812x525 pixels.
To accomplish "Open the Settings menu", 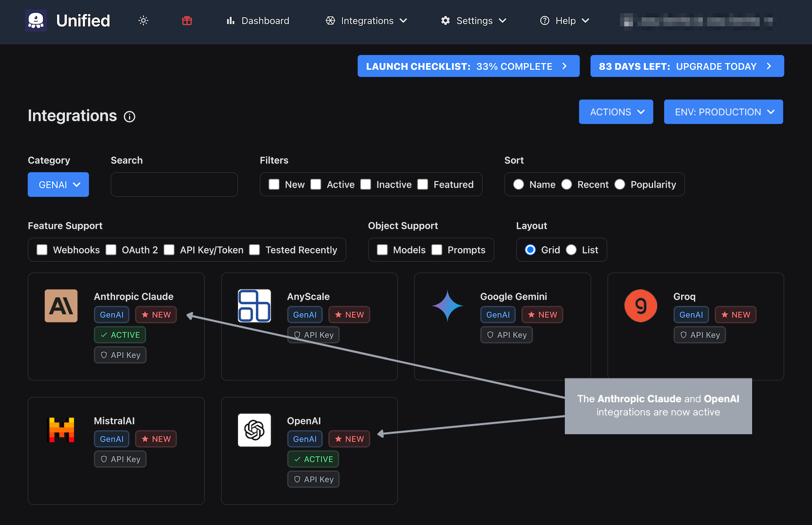I will (x=473, y=21).
